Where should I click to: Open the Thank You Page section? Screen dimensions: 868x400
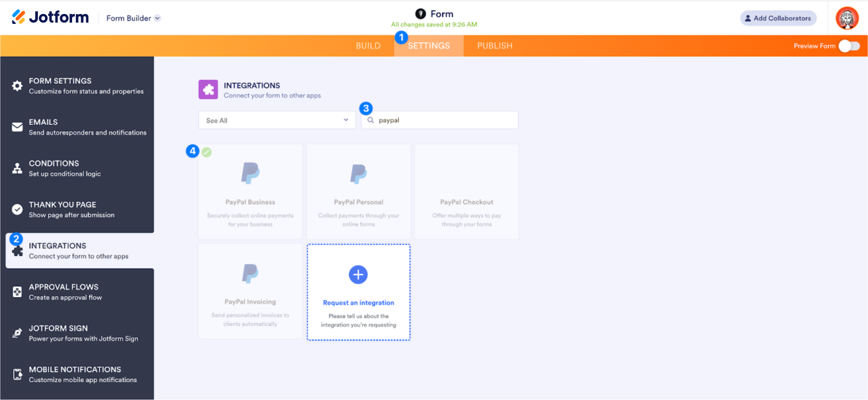click(77, 209)
